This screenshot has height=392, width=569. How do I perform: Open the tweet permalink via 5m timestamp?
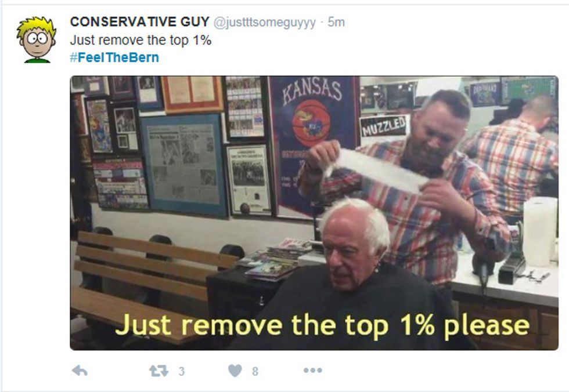(x=336, y=22)
